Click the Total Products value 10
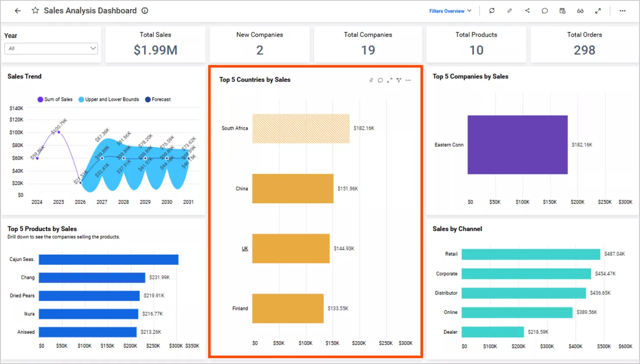 (x=477, y=50)
